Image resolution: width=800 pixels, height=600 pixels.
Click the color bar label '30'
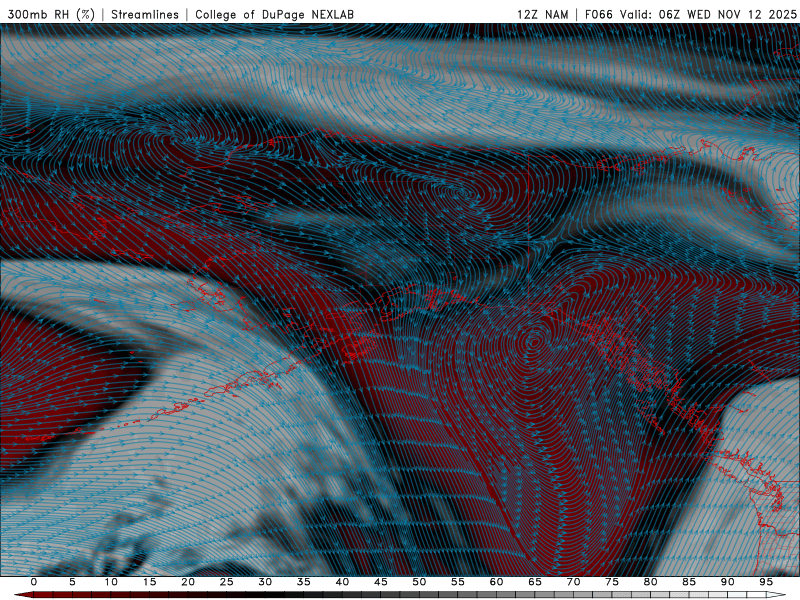pos(265,582)
